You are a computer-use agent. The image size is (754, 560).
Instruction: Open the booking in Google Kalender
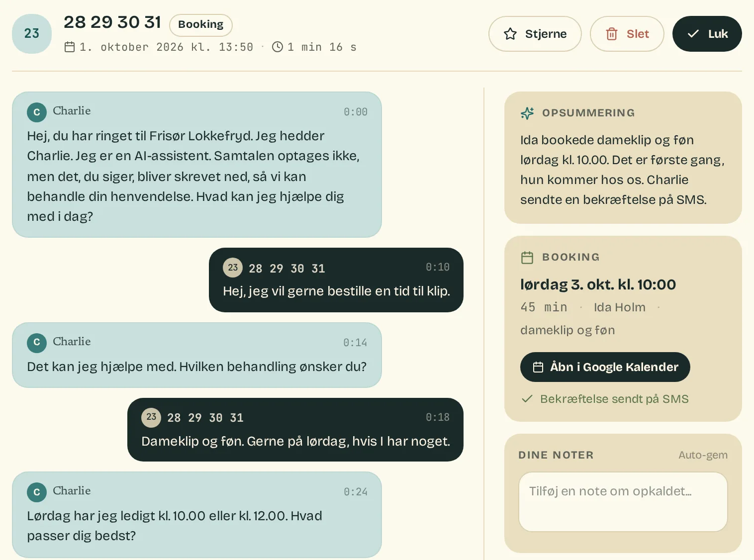tap(605, 367)
